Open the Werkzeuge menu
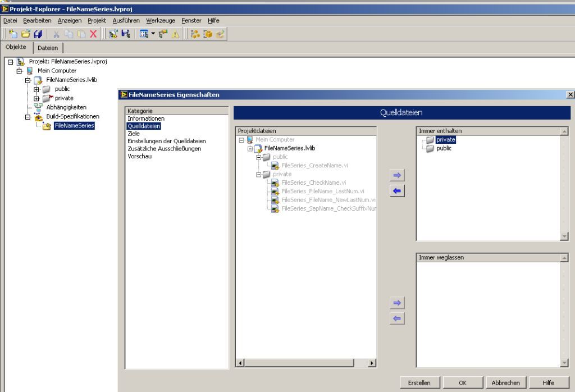Viewport: 575px width, 392px height. tap(161, 20)
